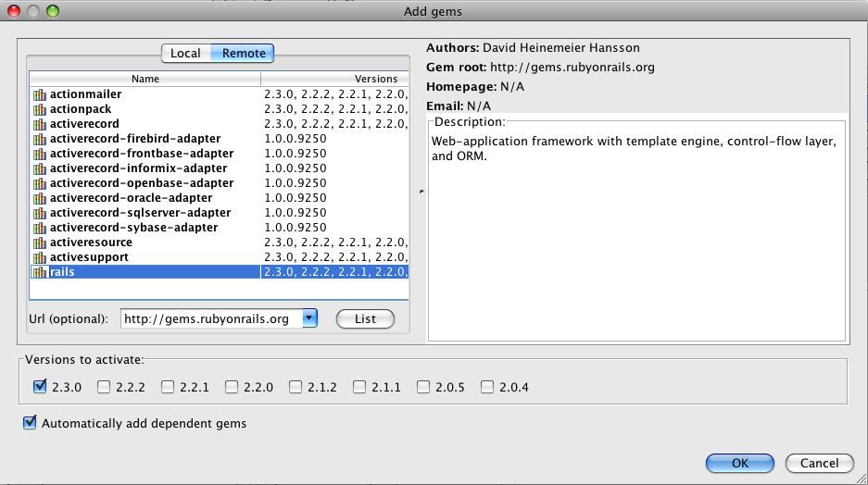Select the activesupport gem name
The height and width of the screenshot is (485, 868).
tap(89, 256)
